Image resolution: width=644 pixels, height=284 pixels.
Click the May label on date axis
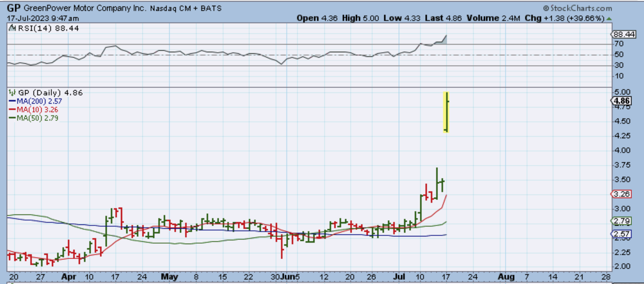click(x=170, y=277)
